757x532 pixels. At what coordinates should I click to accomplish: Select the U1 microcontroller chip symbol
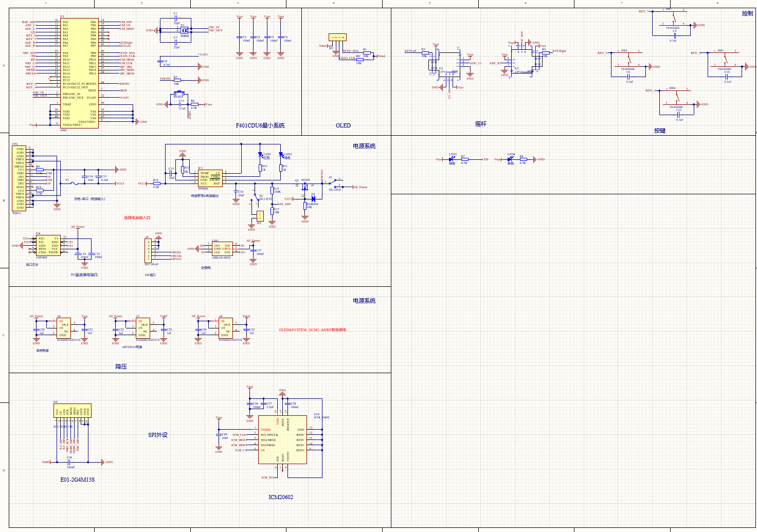[x=80, y=74]
